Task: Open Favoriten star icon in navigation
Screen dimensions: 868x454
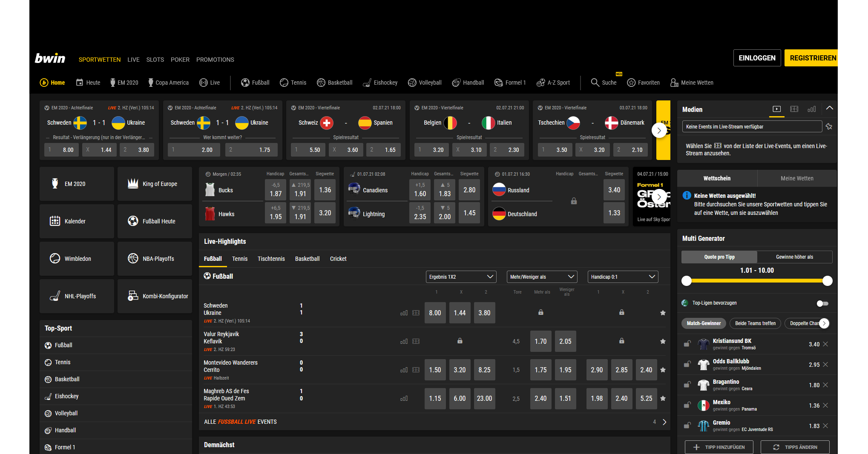Action: pos(631,83)
